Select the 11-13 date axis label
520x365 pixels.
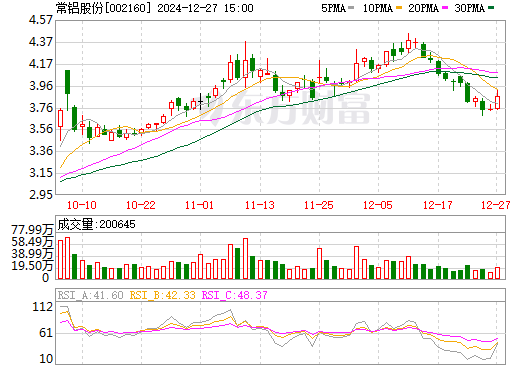click(x=260, y=205)
